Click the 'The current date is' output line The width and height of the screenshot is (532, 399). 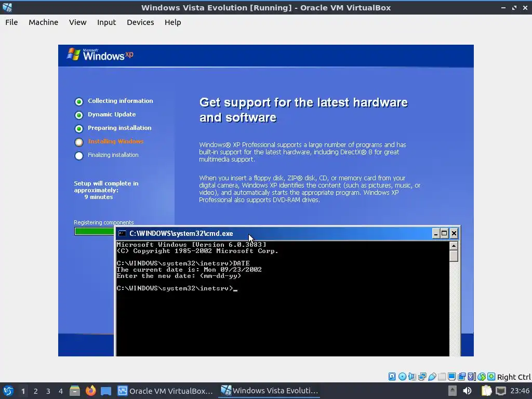click(189, 270)
